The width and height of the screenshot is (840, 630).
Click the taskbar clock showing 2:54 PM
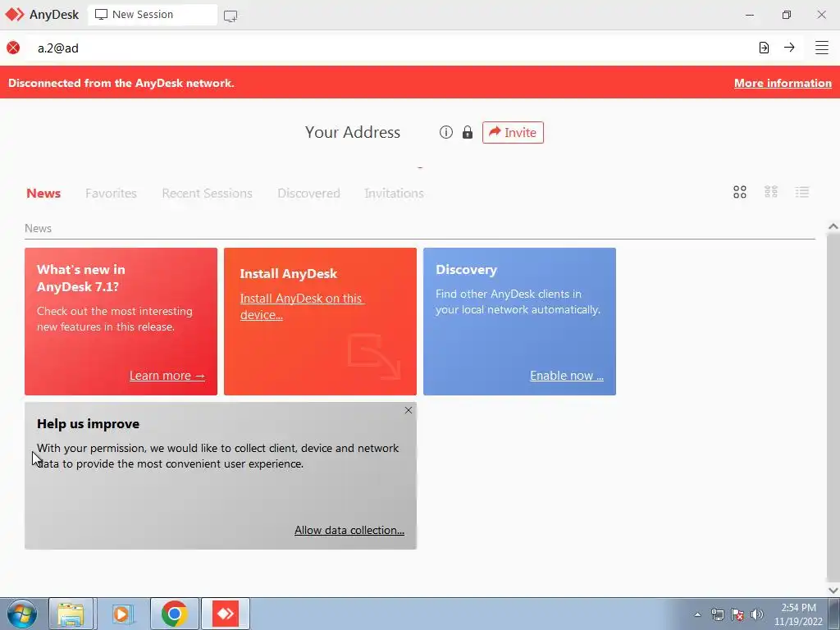(797, 614)
